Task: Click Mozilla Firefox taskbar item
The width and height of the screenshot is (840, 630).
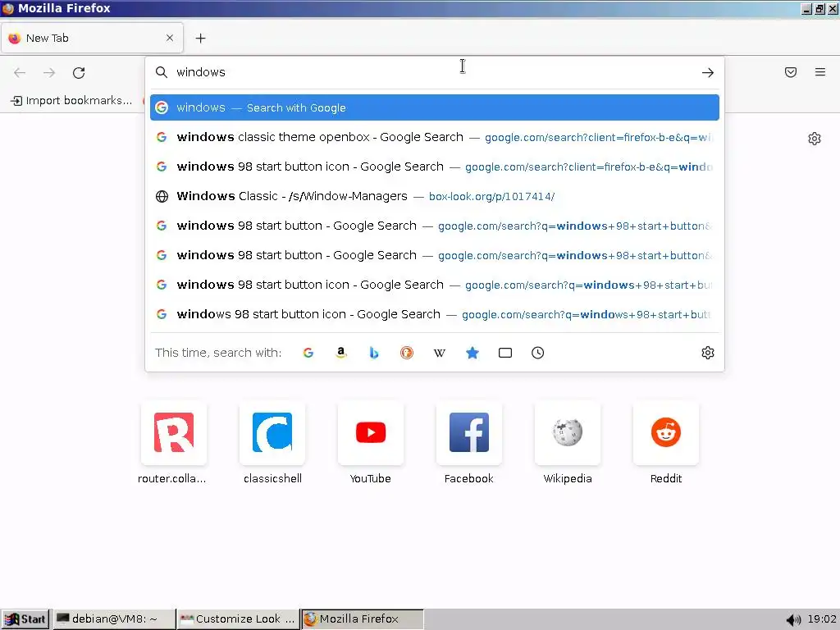Action: [362, 619]
